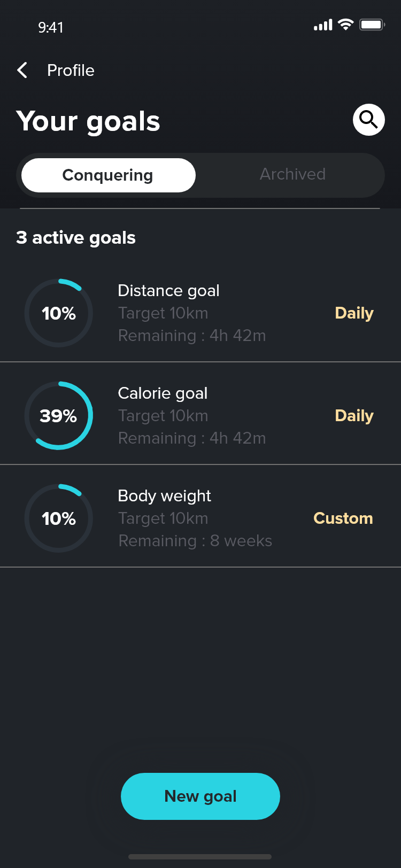Tap Body weight 10% progress ring
The image size is (401, 868).
59,518
